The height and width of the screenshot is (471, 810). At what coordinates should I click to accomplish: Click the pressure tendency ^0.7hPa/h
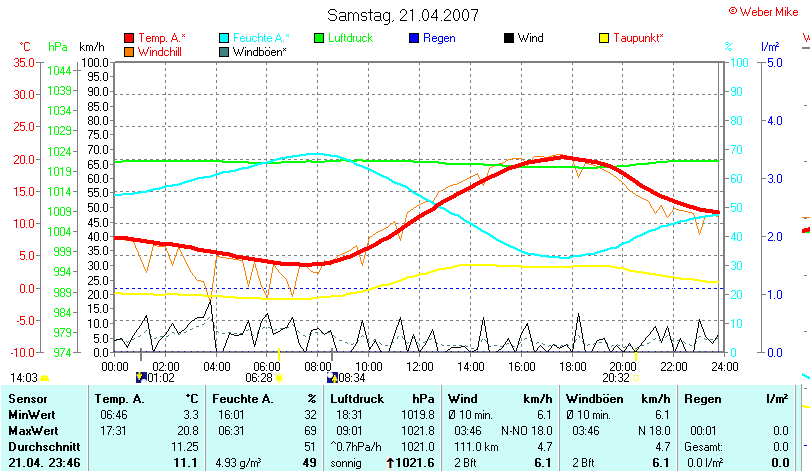[356, 447]
